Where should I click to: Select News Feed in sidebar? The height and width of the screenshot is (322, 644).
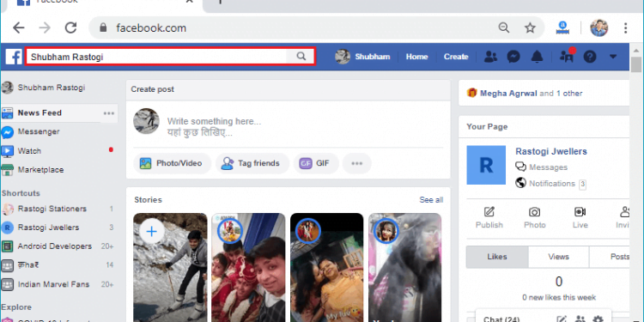[x=39, y=113]
